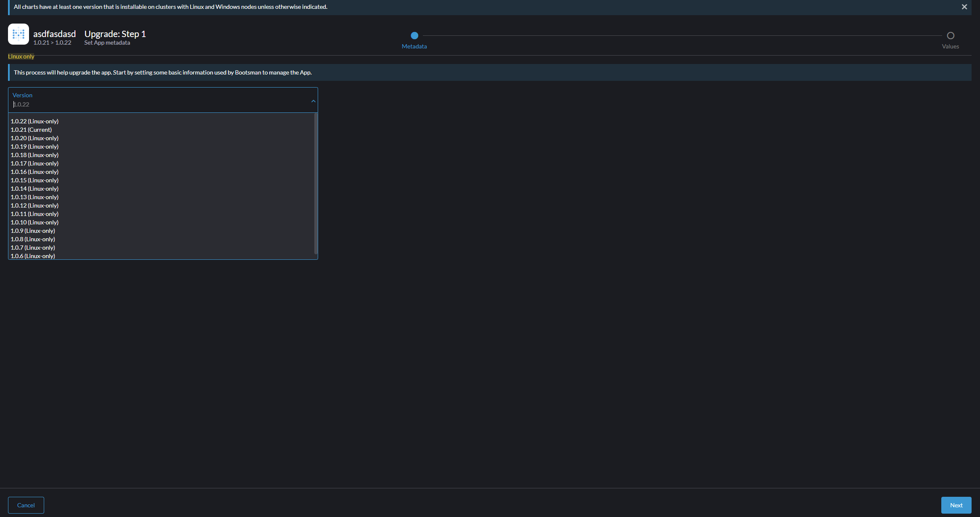The width and height of the screenshot is (980, 517).
Task: Click the version list scrollbar
Action: (x=316, y=183)
